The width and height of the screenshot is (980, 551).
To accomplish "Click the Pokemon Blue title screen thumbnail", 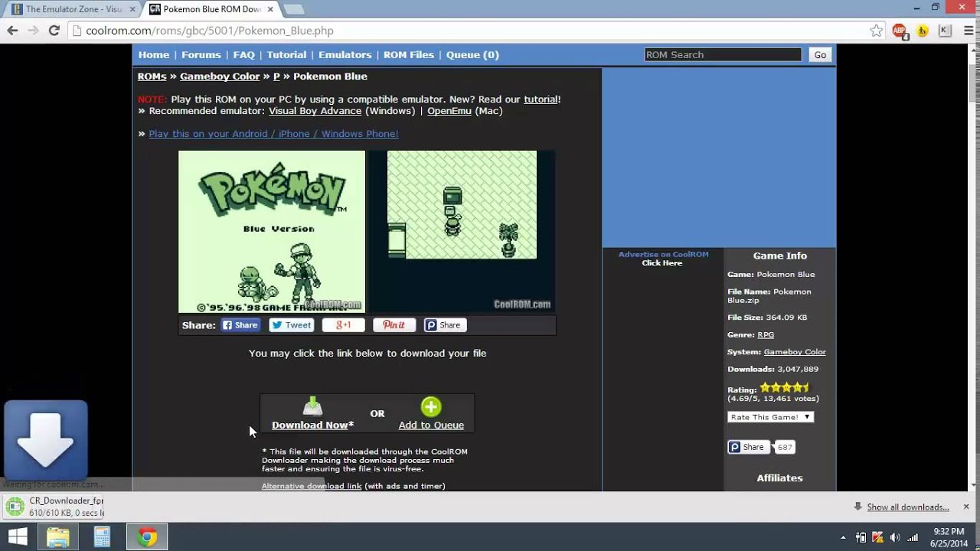I will coord(272,232).
